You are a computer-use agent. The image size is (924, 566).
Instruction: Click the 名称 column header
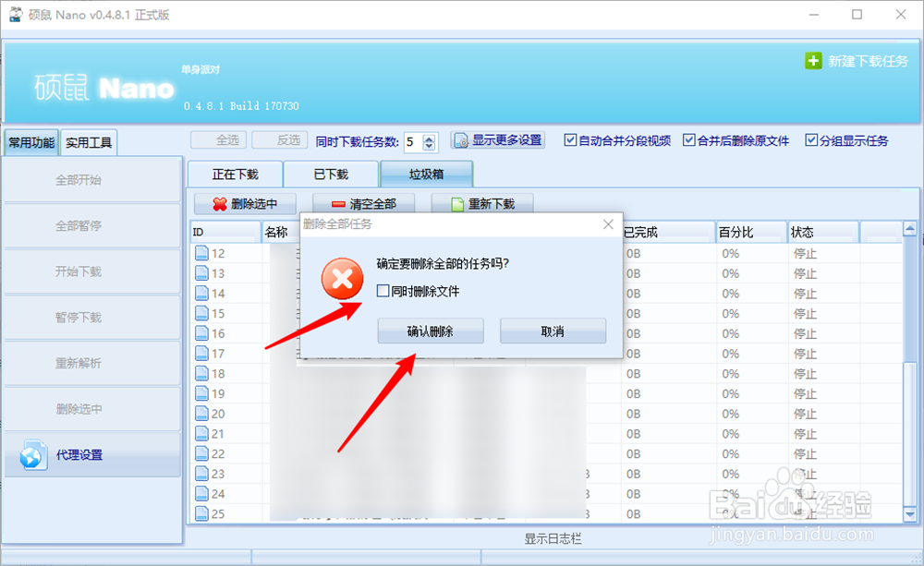pos(281,232)
